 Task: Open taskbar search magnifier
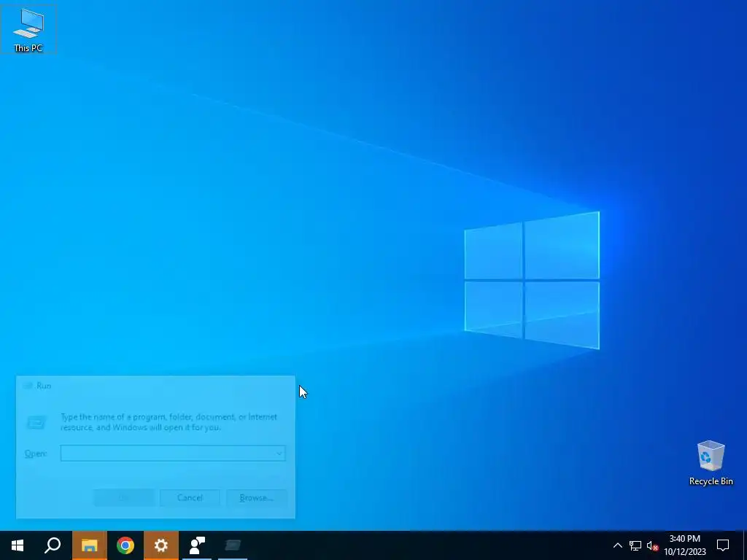pos(53,545)
